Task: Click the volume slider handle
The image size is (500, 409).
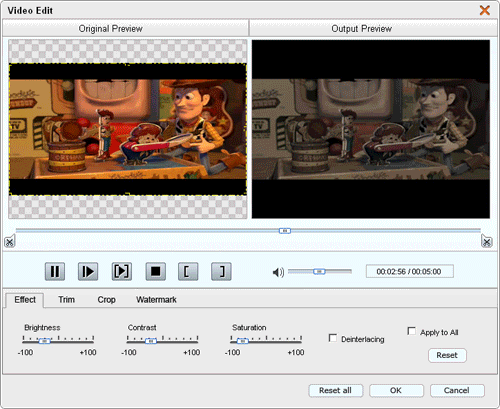Action: (x=319, y=272)
